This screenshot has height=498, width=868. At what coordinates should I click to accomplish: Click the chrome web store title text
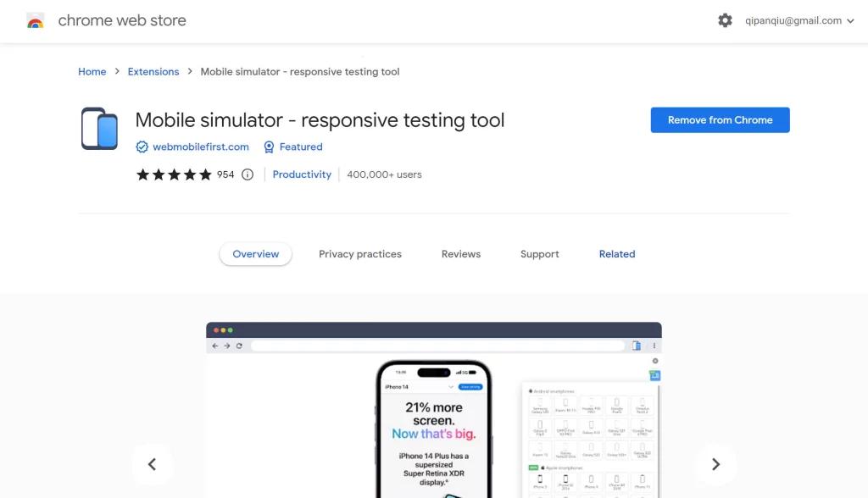122,20
